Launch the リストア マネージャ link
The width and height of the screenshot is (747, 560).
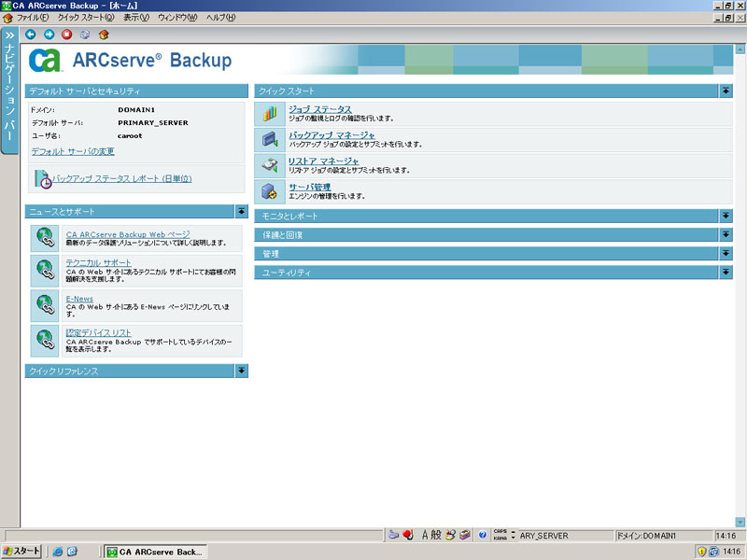tap(323, 161)
